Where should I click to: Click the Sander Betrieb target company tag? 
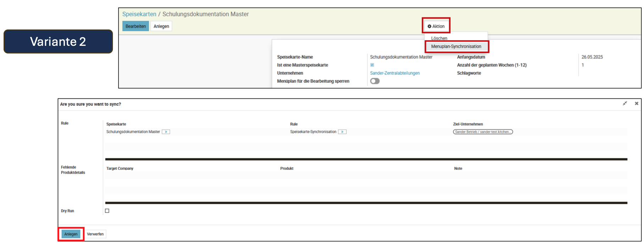[483, 132]
